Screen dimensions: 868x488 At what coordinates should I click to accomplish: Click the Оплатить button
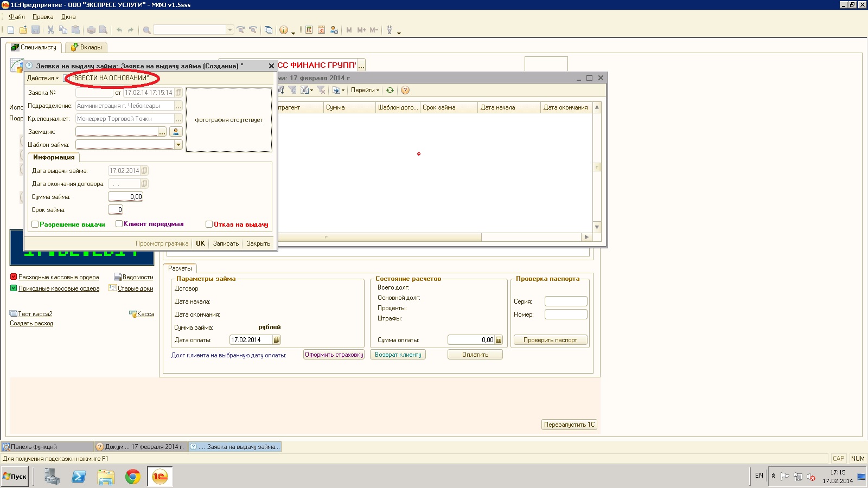point(475,355)
